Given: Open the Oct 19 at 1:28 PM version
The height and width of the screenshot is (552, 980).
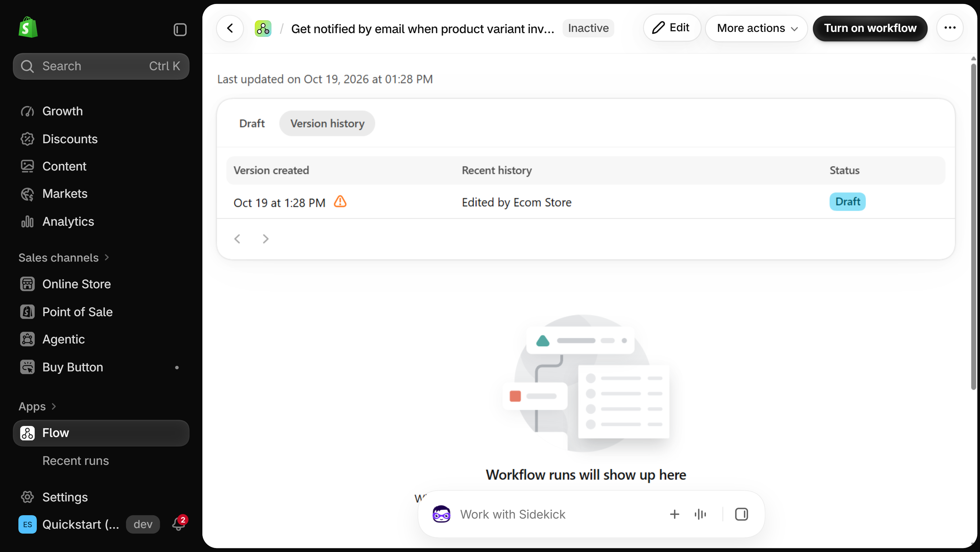Looking at the screenshot, I should [279, 203].
